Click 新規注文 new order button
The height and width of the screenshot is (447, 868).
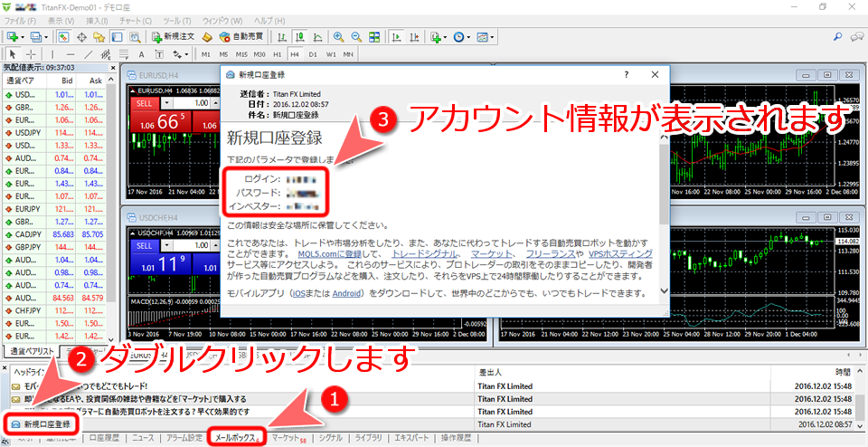point(174,37)
